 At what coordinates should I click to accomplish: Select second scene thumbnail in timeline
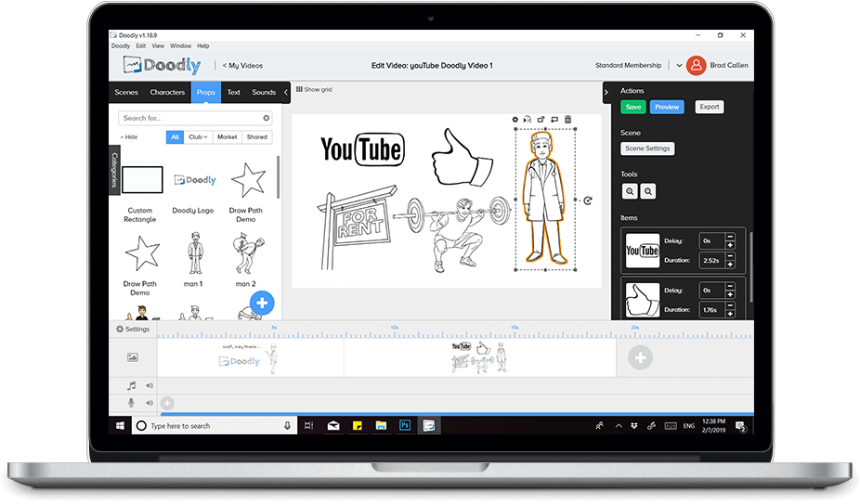(480, 358)
